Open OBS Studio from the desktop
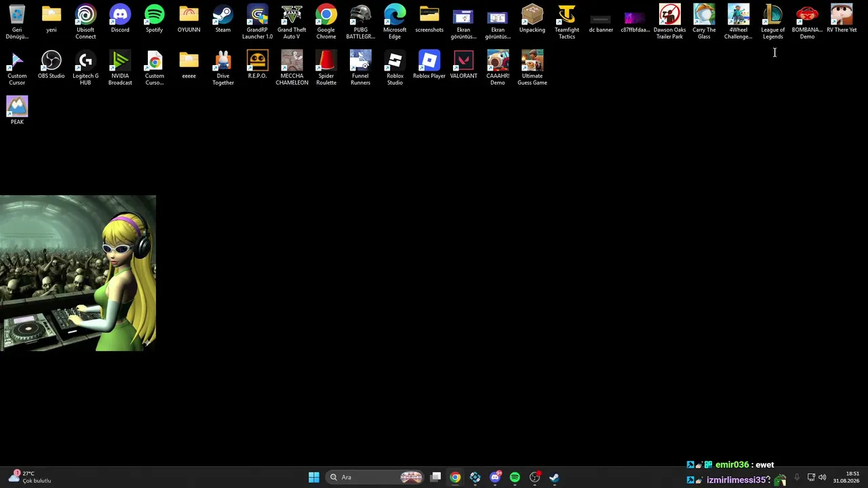Screen dimensions: 868x488 [52, 65]
